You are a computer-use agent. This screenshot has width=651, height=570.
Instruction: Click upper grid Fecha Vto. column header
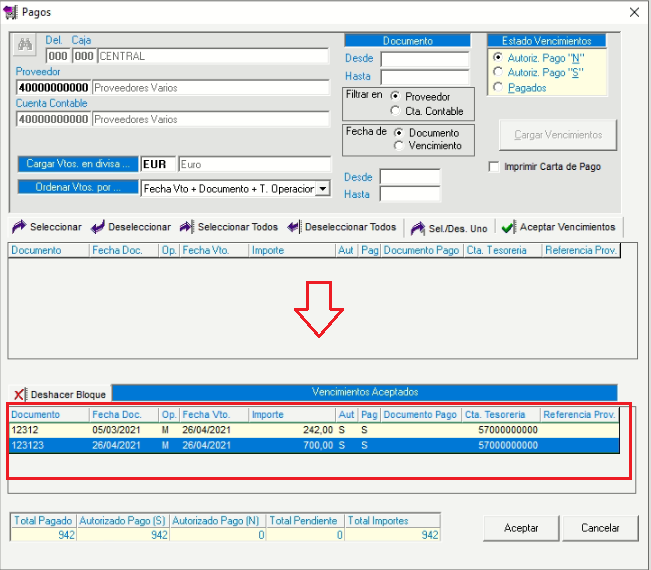click(x=214, y=250)
